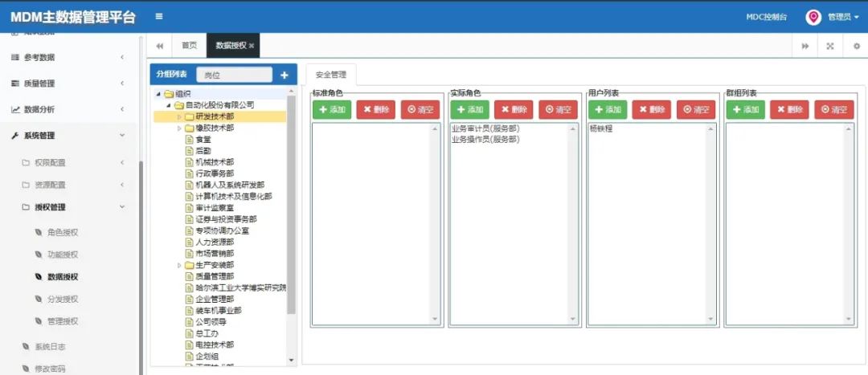Image resolution: width=868 pixels, height=375 pixels.
Task: Click 添加 in the 用户列表 panel
Action: pyautogui.click(x=608, y=109)
